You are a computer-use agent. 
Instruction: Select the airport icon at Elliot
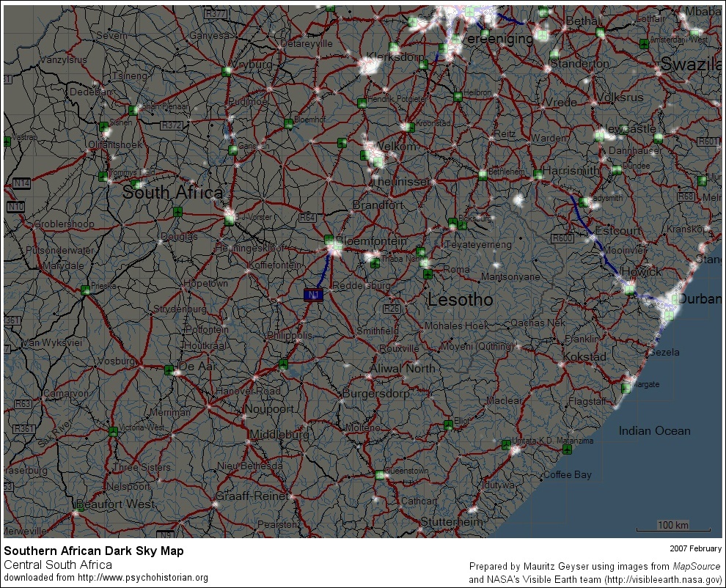click(448, 425)
